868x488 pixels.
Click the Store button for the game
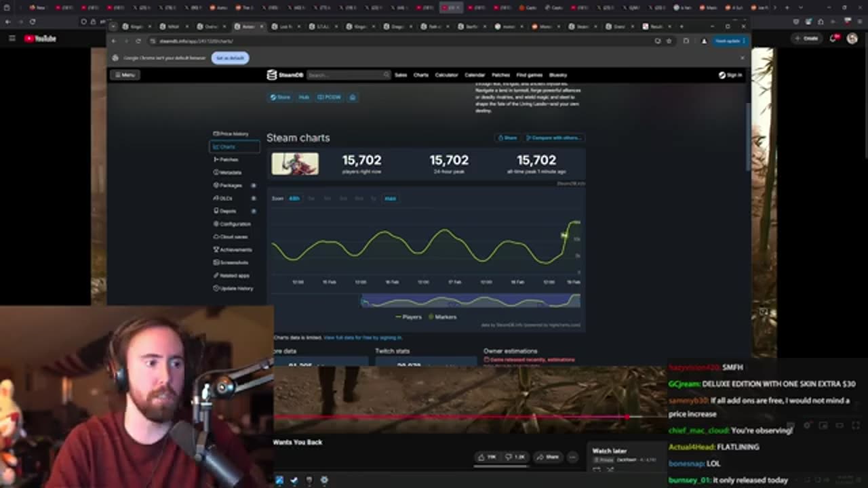click(280, 97)
